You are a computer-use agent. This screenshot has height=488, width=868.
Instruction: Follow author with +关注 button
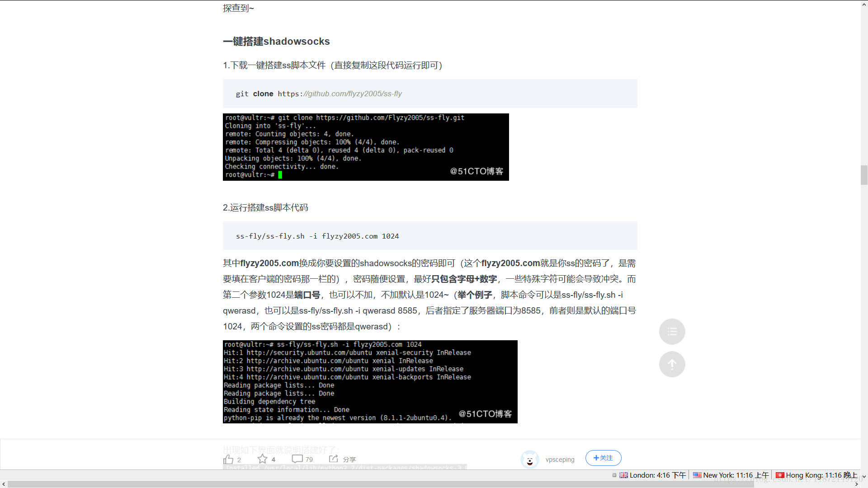[x=603, y=458]
